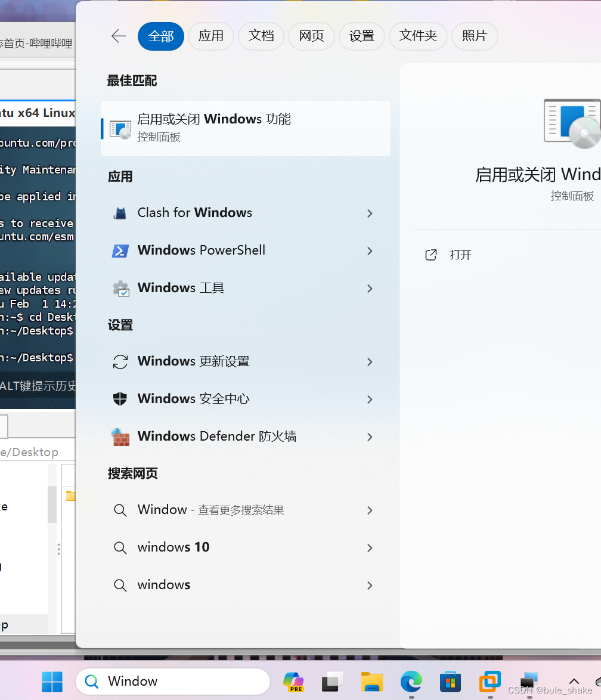
Task: Click the Clash for Windows cat icon
Action: pyautogui.click(x=120, y=213)
